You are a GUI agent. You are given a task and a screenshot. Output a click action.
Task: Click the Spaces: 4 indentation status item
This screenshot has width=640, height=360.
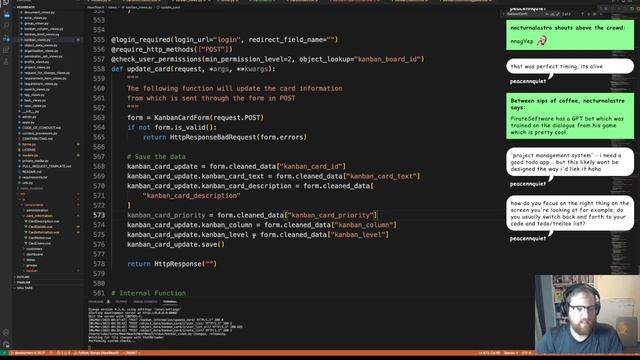pos(511,353)
